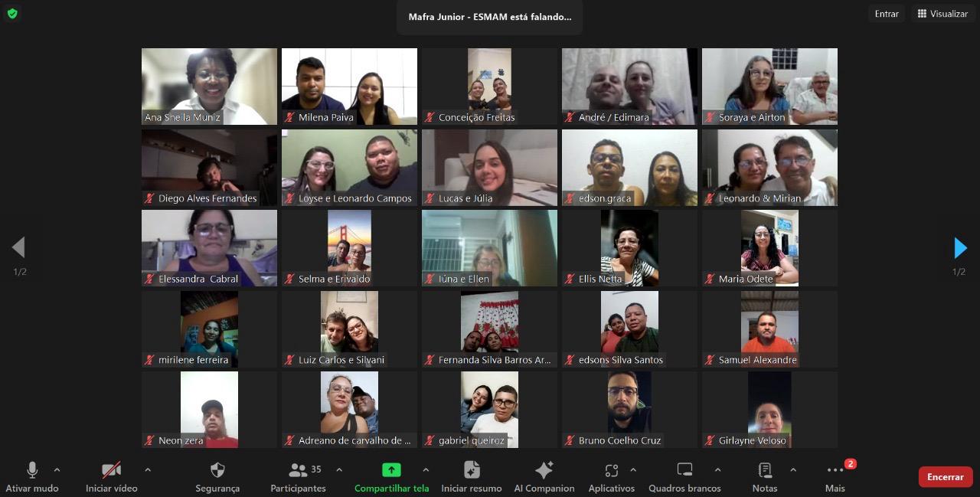Open the Visualizar layout menu

942,14
